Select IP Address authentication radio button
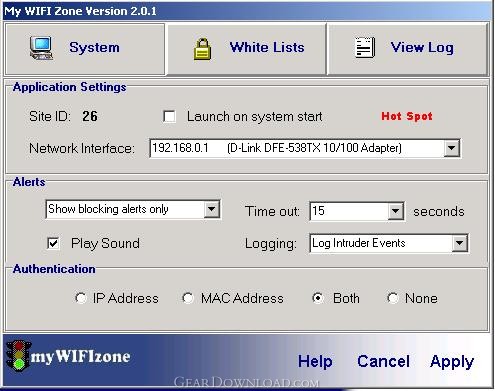This screenshot has height=391, width=495. click(x=81, y=298)
